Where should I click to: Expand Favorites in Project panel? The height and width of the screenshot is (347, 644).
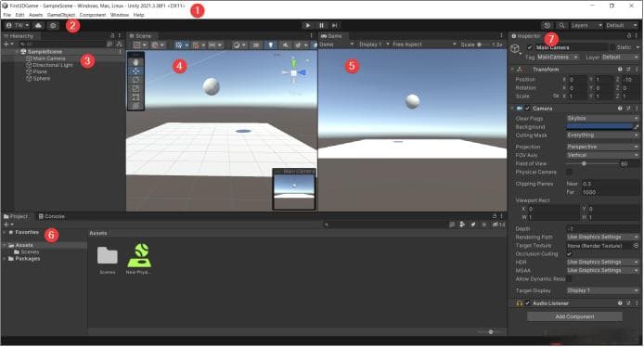[x=5, y=233]
